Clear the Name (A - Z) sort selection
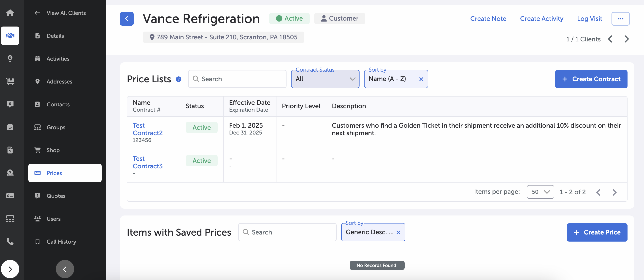Image resolution: width=644 pixels, height=280 pixels. click(421, 79)
